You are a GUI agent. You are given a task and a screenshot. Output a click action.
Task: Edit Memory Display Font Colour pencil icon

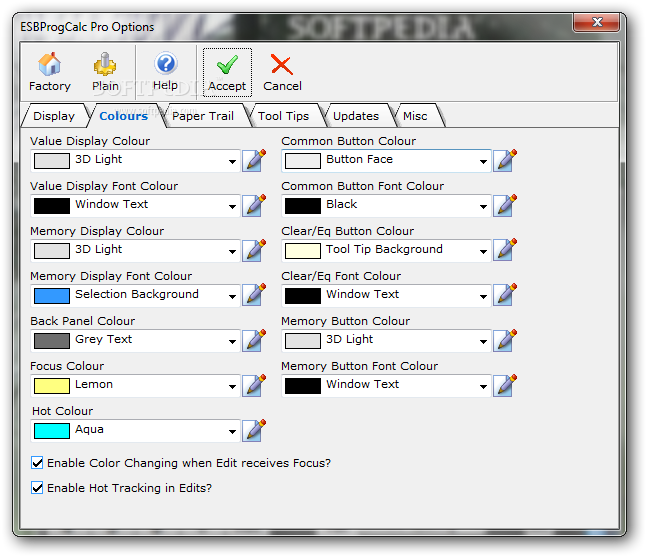254,295
